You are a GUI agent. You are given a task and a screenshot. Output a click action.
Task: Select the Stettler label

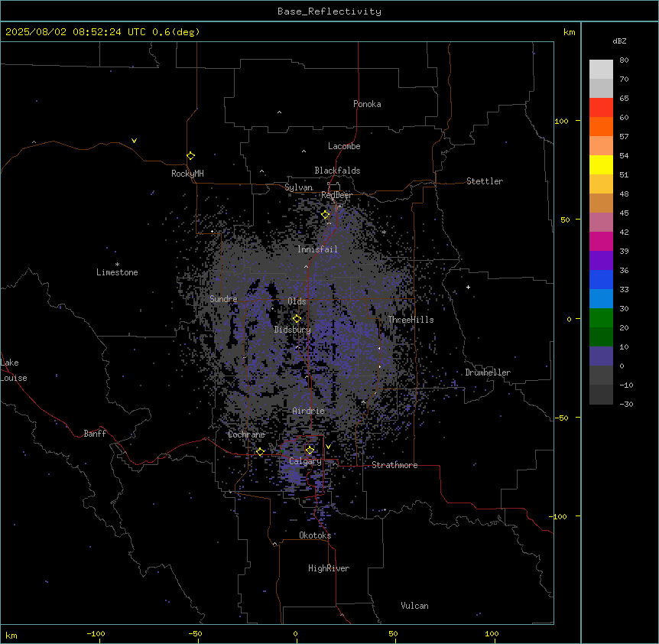485,181
